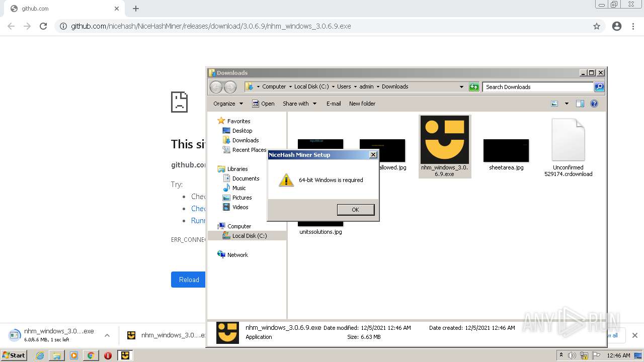Image resolution: width=644 pixels, height=362 pixels.
Task: Click Open in Explorer toolbar
Action: point(263,104)
